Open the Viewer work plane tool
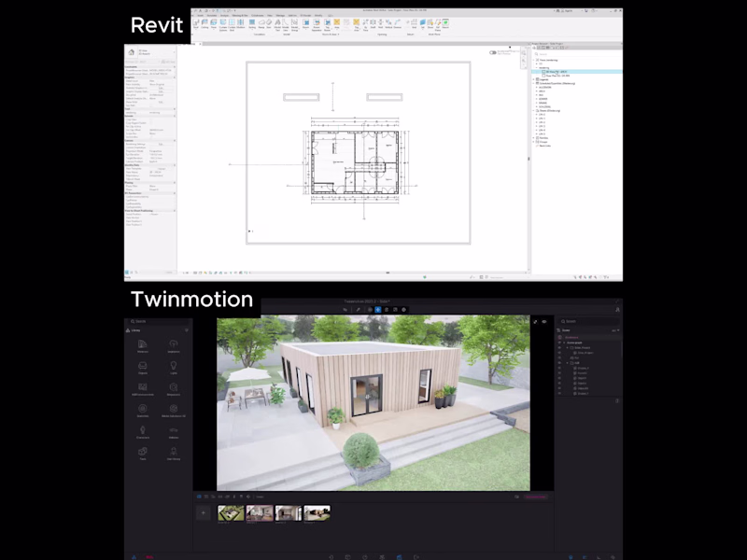 (445, 23)
